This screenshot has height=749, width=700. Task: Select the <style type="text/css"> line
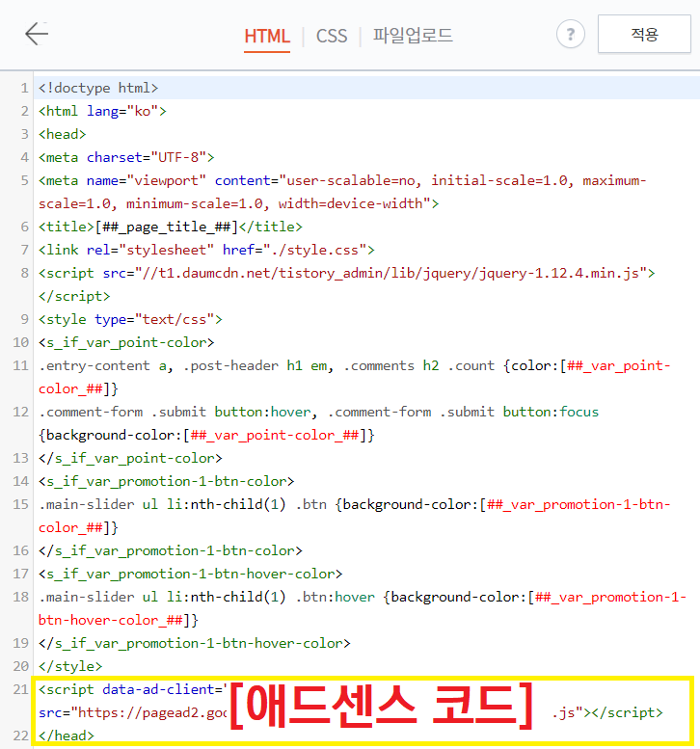130,319
